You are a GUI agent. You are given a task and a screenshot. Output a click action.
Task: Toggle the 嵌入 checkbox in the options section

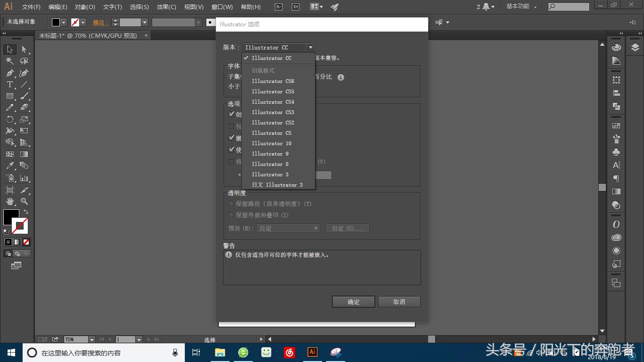[231, 138]
